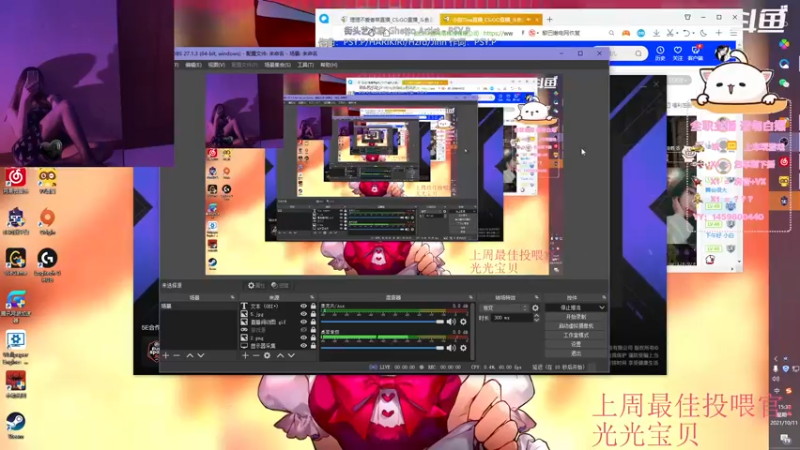The height and width of the screenshot is (450, 800).
Task: Open the OBS View (视图) menu
Action: click(x=216, y=65)
